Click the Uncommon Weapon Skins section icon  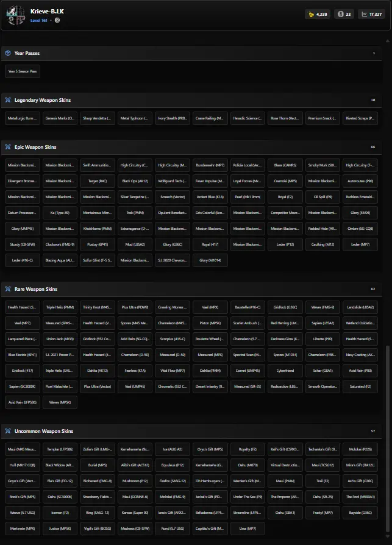[8, 431]
